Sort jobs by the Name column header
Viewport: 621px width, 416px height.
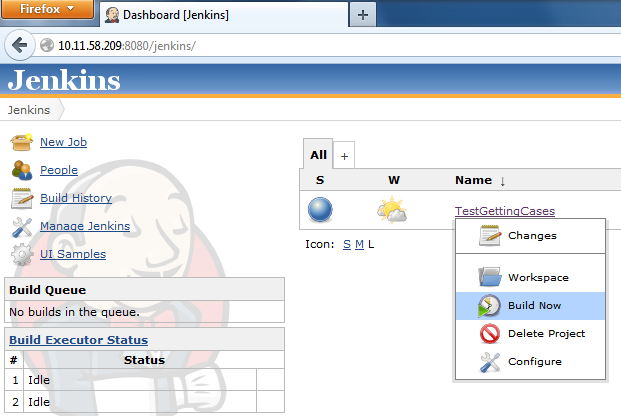pos(480,180)
